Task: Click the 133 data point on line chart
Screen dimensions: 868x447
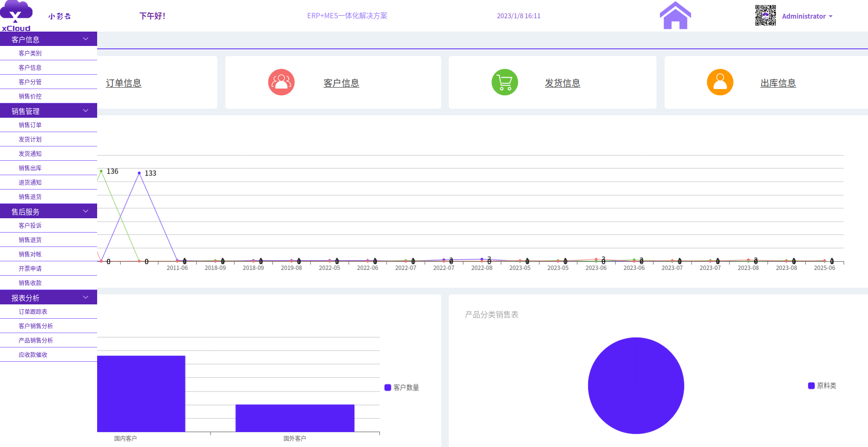Action: click(139, 173)
